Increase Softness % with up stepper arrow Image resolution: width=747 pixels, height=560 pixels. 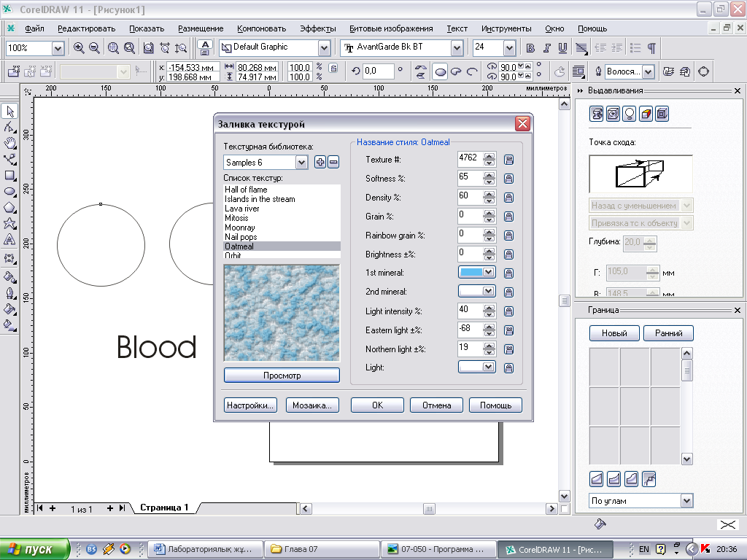coord(489,175)
